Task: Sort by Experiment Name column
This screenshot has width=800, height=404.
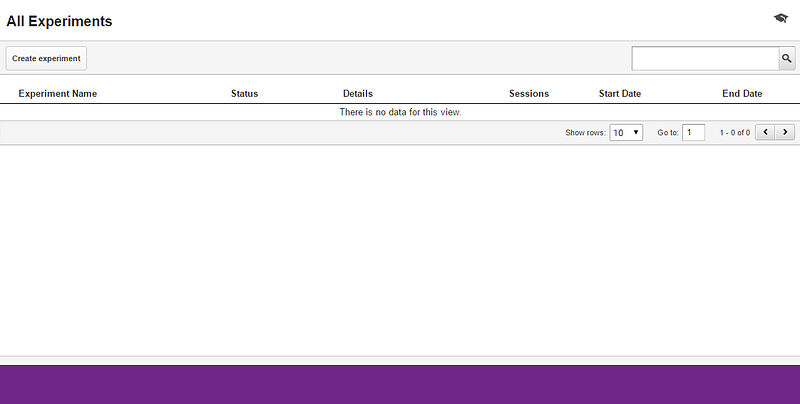Action: 58,94
